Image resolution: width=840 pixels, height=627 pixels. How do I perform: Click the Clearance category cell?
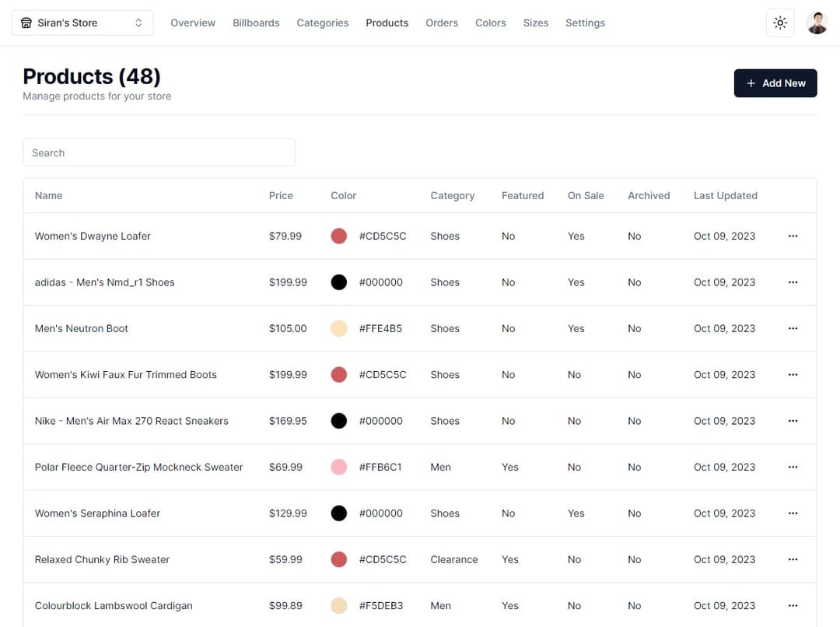(453, 559)
